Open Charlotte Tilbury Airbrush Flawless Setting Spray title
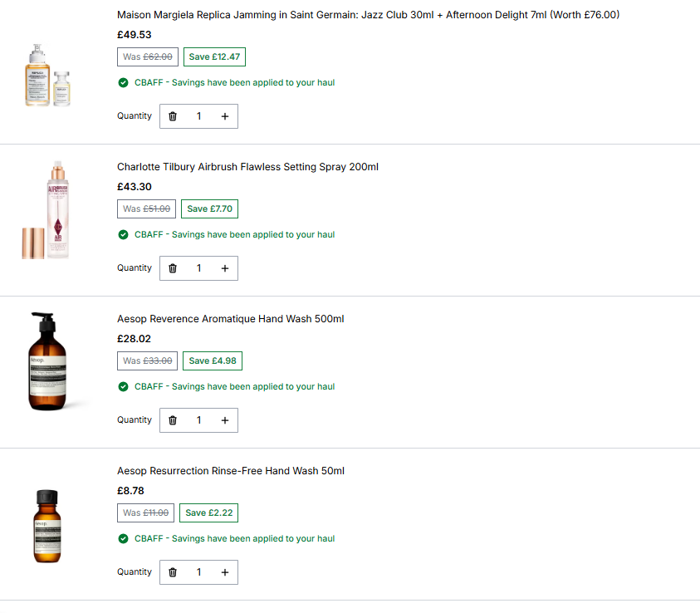Screen dimensions: 700x613 (x=247, y=167)
